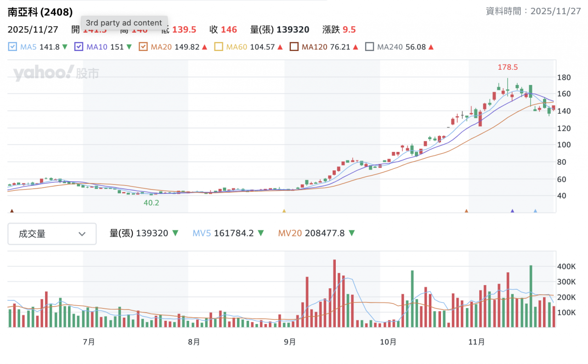
Task: Click the MV5 161784.2 volume average label
Action: 223,233
